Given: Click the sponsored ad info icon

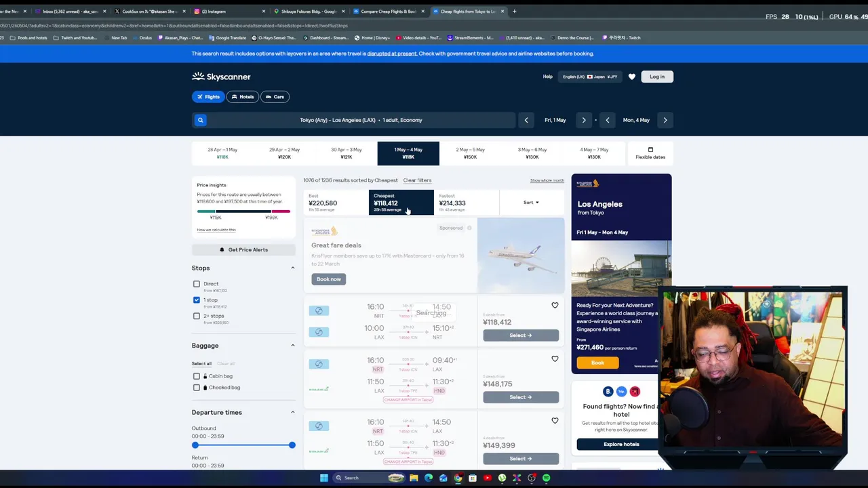Looking at the screenshot, I should pyautogui.click(x=469, y=228).
